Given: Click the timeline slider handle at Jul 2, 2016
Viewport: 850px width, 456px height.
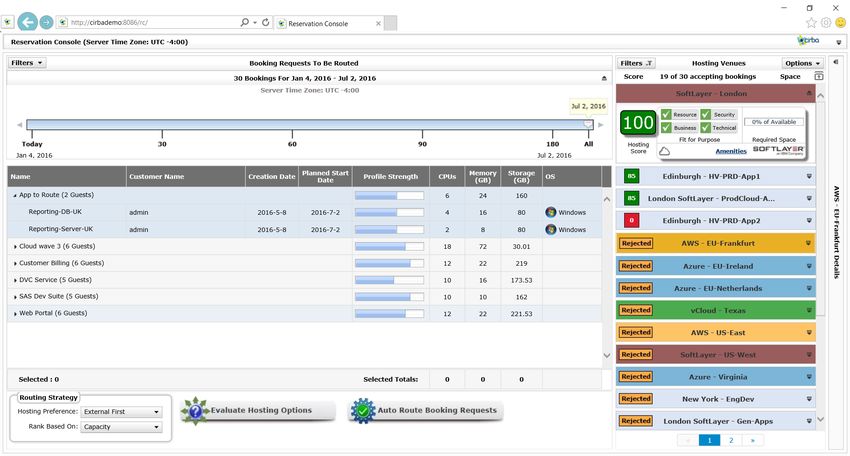Looking at the screenshot, I should [588, 125].
